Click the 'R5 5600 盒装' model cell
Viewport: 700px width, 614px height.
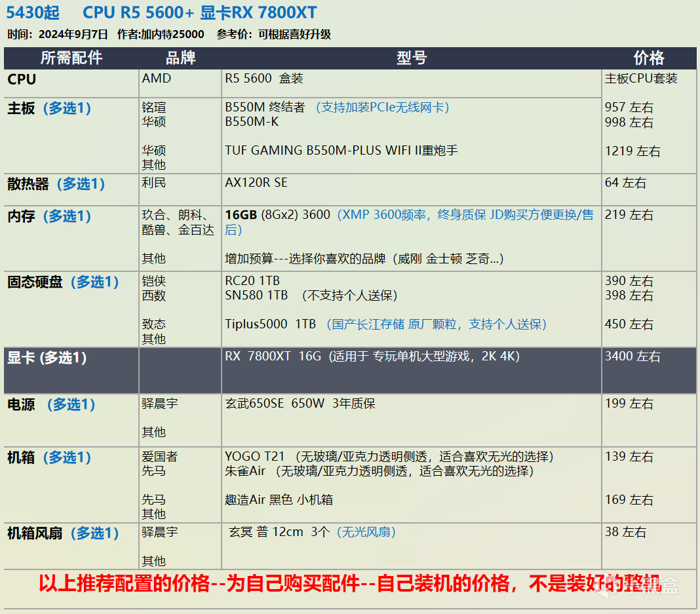(x=264, y=78)
